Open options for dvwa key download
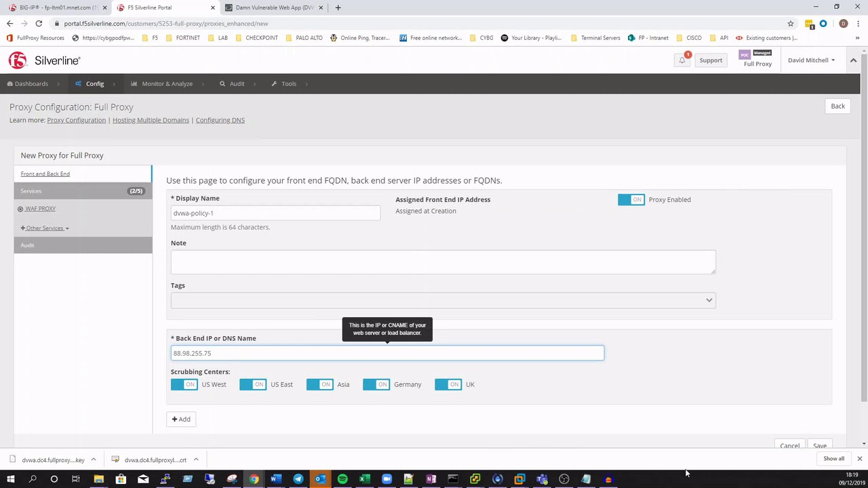Image resolution: width=868 pixels, height=488 pixels. point(94,460)
